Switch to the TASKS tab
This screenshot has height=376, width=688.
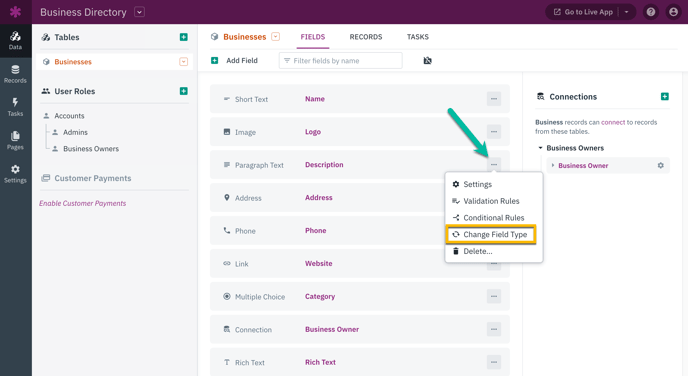coord(418,37)
